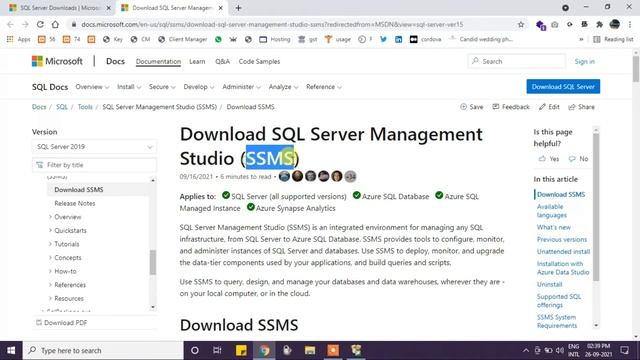The image size is (640, 360).
Task: Expand the Administer menu
Action: point(241,87)
